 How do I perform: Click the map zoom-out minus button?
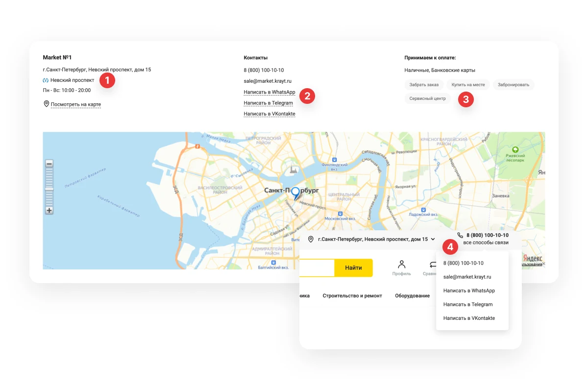tap(49, 164)
